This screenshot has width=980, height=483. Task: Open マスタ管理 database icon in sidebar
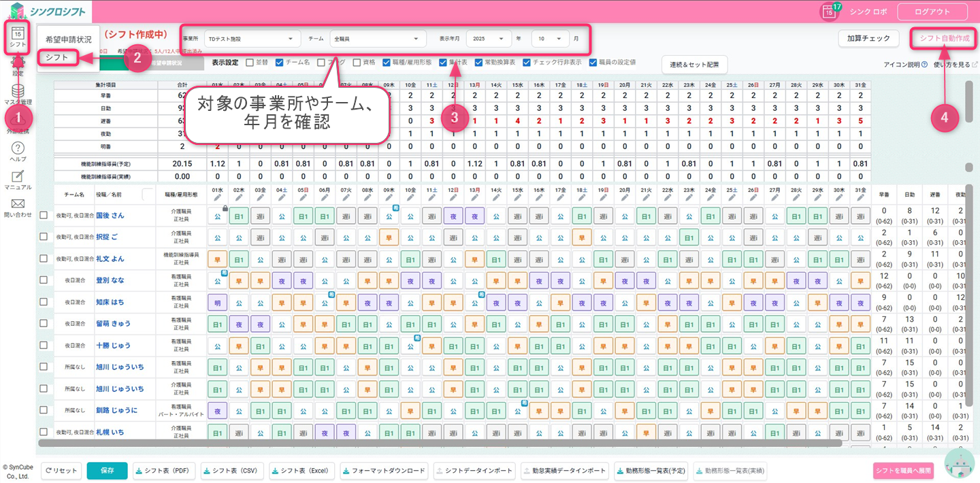[18, 92]
